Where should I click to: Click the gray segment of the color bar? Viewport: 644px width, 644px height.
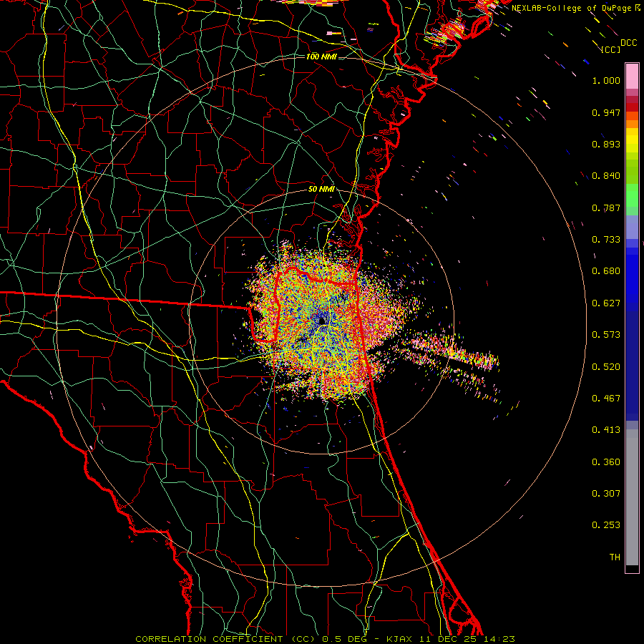pos(632,497)
